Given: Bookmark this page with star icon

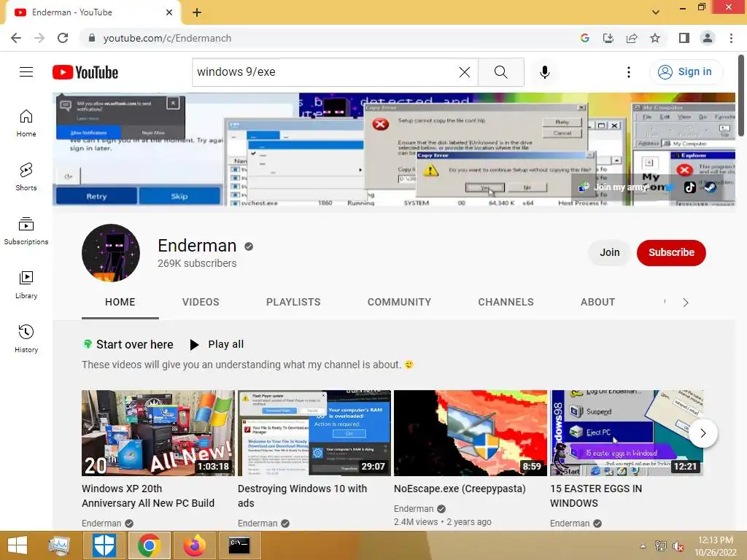Looking at the screenshot, I should click(x=655, y=38).
